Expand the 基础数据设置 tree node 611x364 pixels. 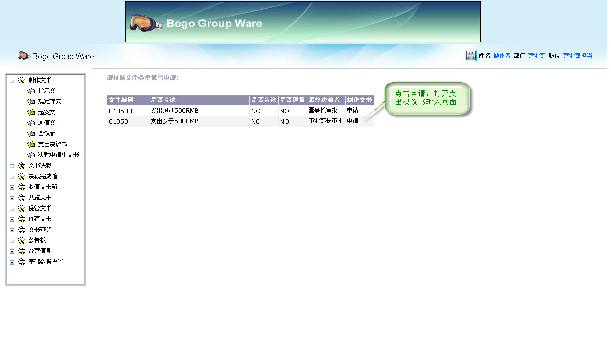(12, 262)
